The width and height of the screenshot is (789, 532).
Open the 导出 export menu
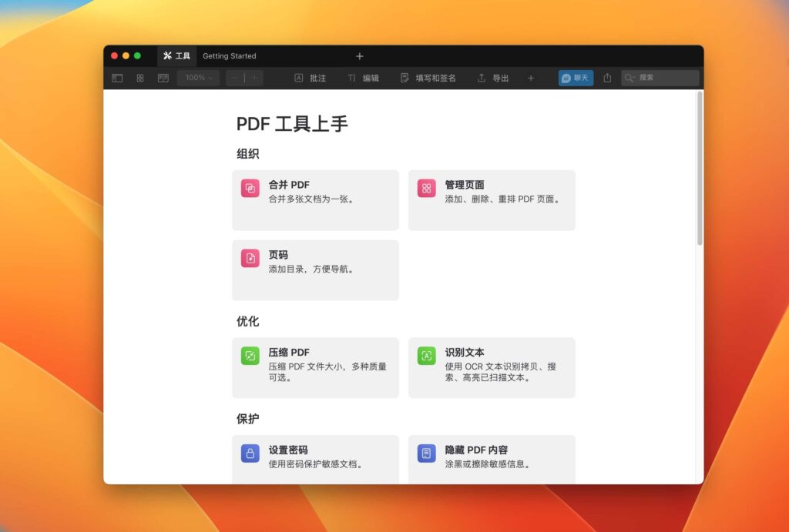point(491,78)
